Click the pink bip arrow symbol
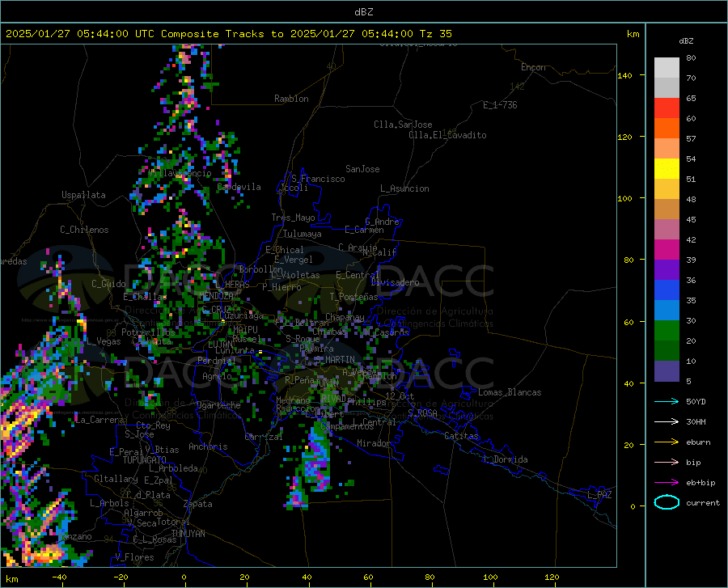The width and height of the screenshot is (728, 588). click(667, 463)
